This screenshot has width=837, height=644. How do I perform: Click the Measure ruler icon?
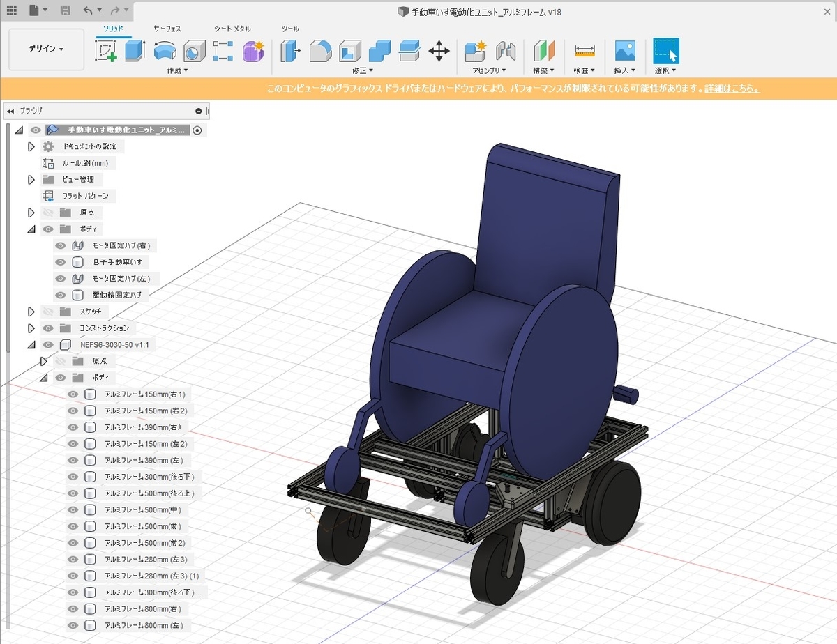coord(585,51)
